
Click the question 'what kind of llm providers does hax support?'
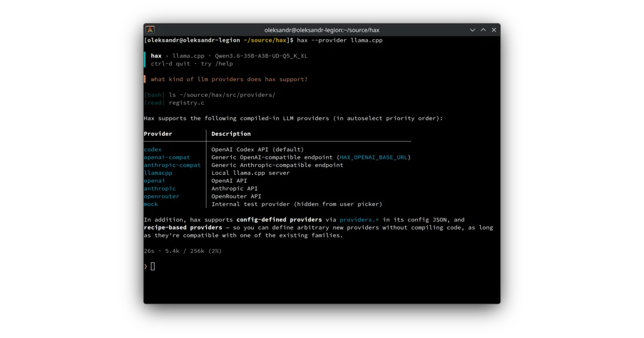click(x=229, y=79)
